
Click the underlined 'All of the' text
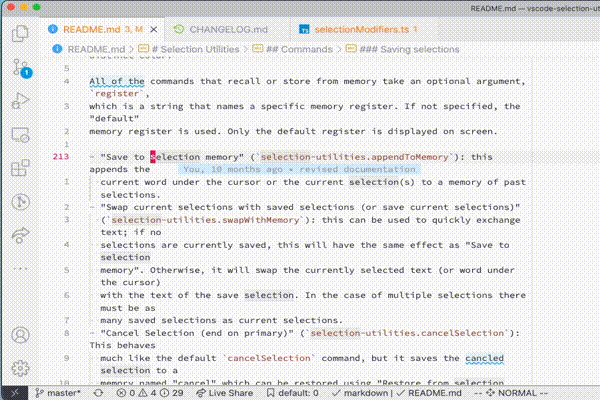point(117,81)
